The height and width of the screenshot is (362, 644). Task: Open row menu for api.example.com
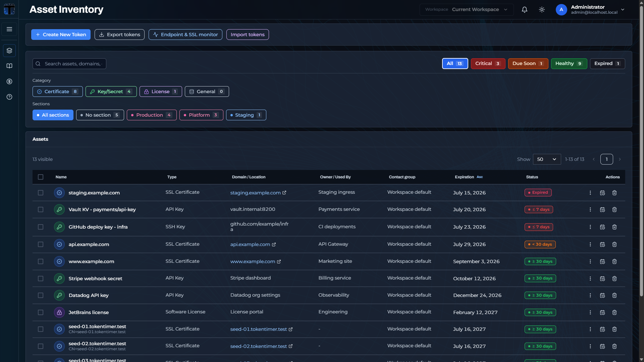click(590, 244)
